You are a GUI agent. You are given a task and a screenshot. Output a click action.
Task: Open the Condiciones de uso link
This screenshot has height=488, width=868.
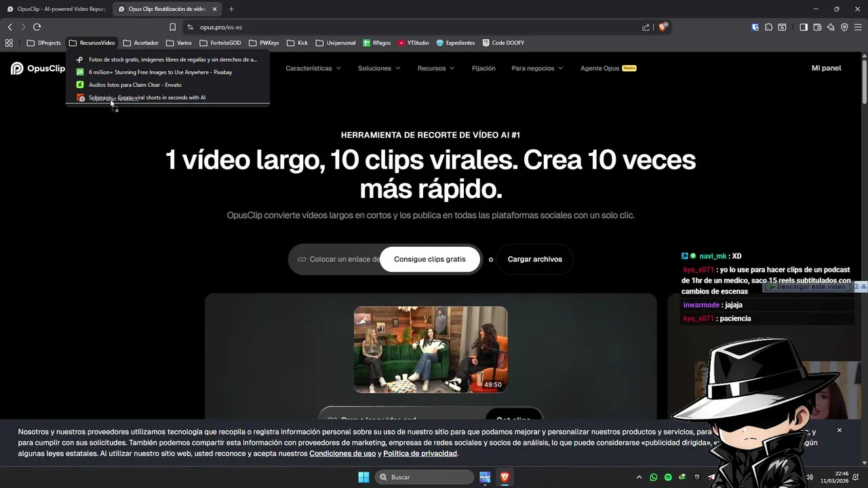342,453
